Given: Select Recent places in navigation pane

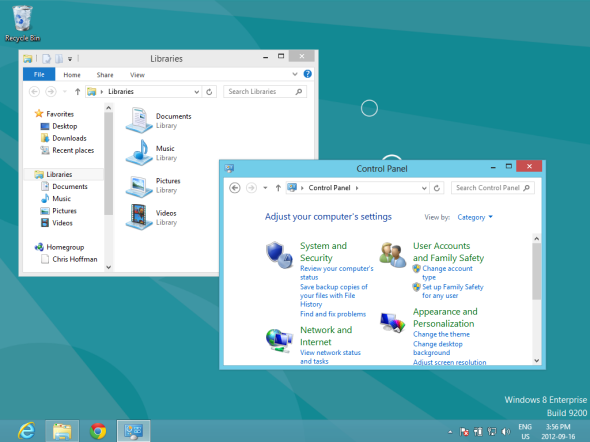Looking at the screenshot, I should pos(73,150).
